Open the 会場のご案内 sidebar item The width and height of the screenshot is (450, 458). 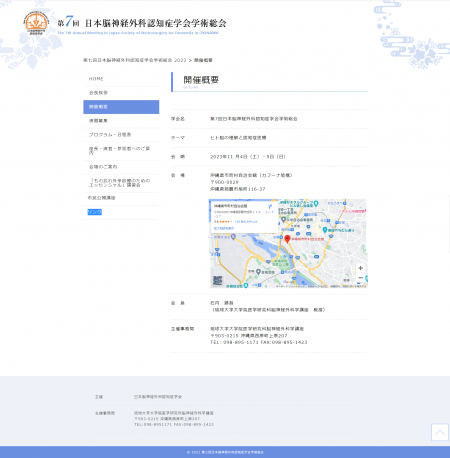click(x=121, y=167)
